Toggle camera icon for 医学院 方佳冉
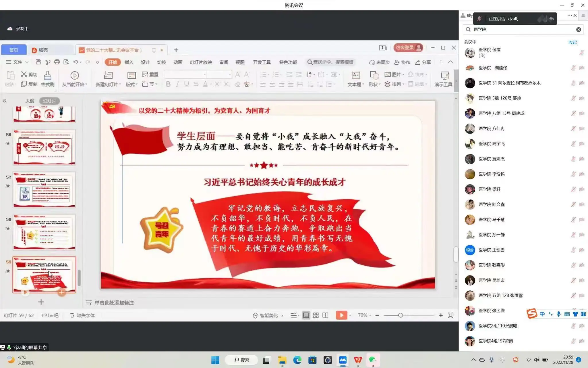The image size is (588, 368). click(582, 129)
